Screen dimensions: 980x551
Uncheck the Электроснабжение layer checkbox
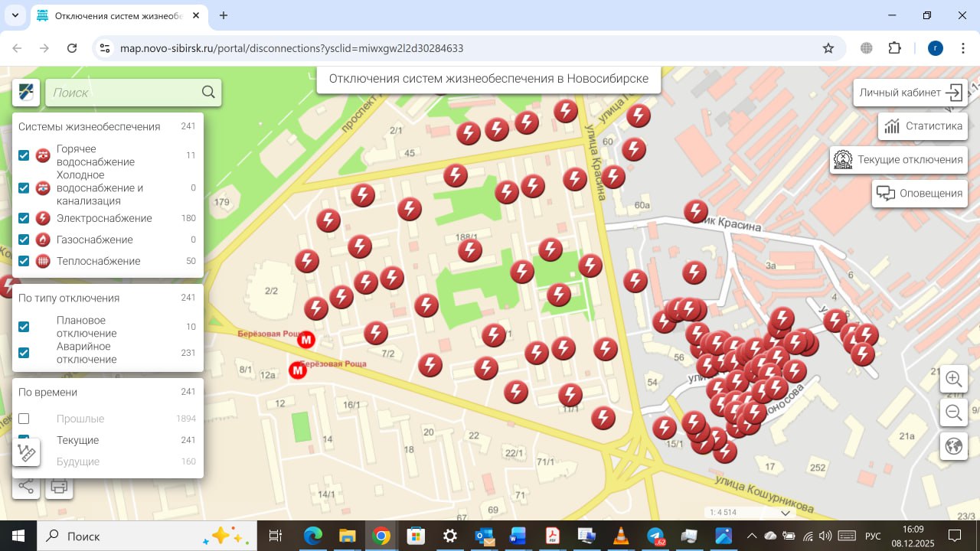[24, 218]
